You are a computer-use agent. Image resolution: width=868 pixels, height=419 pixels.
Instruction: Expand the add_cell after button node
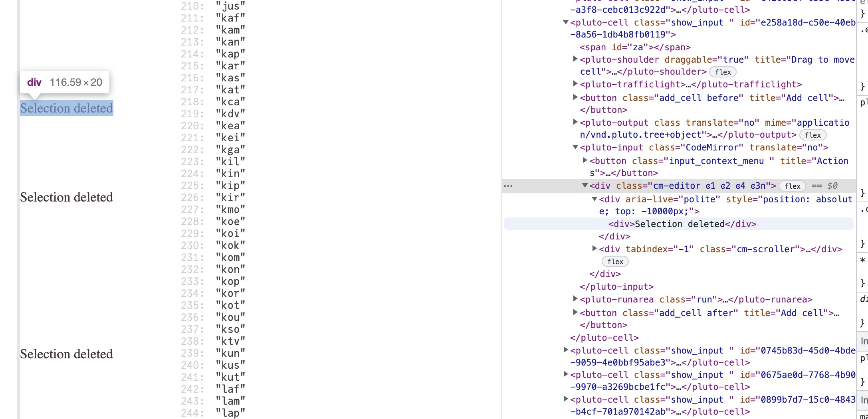(575, 312)
